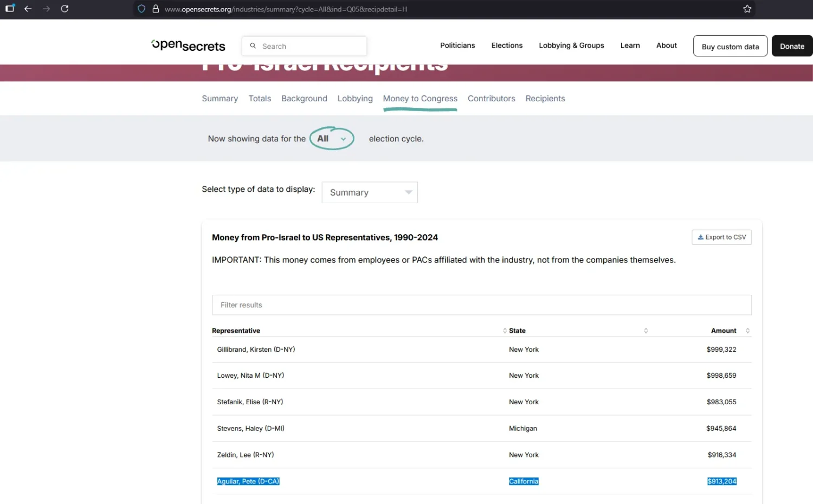Click the OpenSecrets logo

pos(188,46)
